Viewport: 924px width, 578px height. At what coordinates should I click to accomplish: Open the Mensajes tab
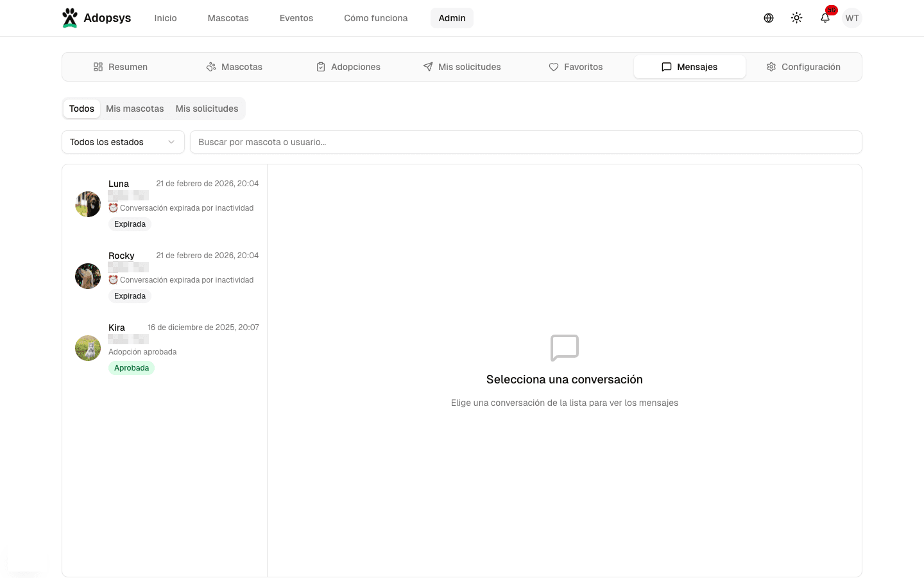click(689, 67)
